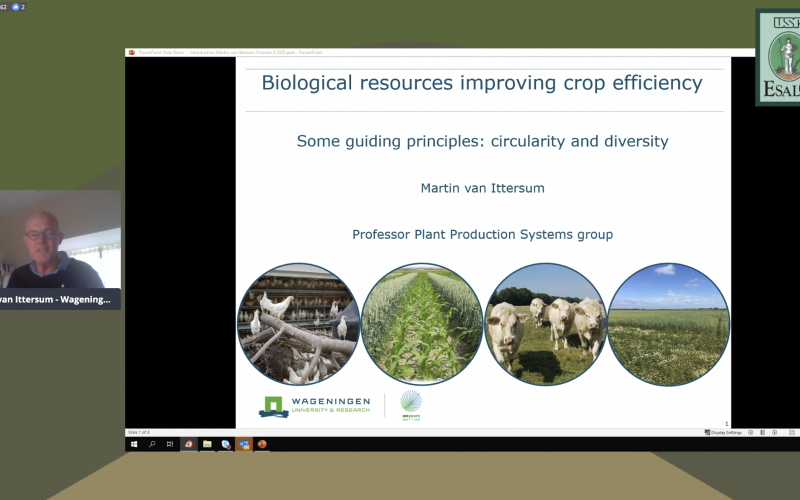800x500 pixels.
Task: Click the circular white cows photo
Action: [545, 324]
